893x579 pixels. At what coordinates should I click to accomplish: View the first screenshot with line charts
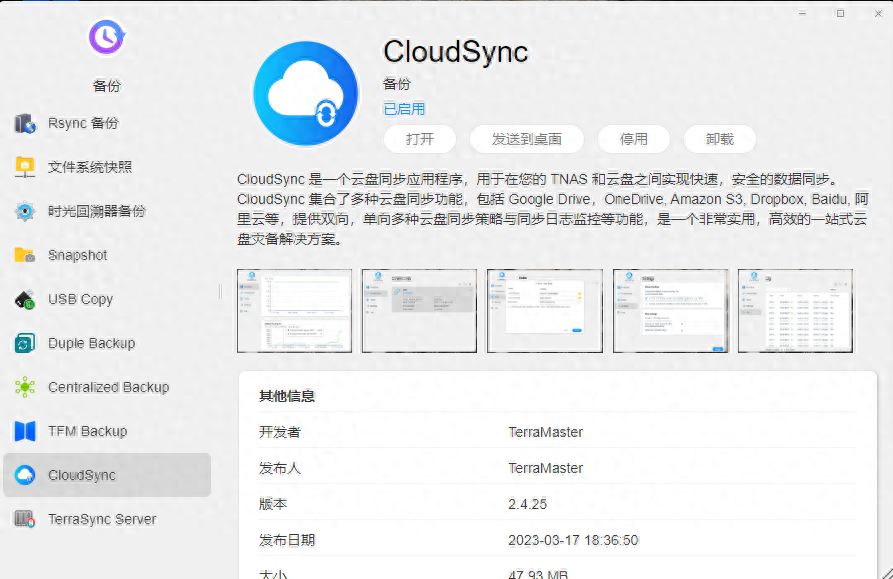tap(294, 311)
